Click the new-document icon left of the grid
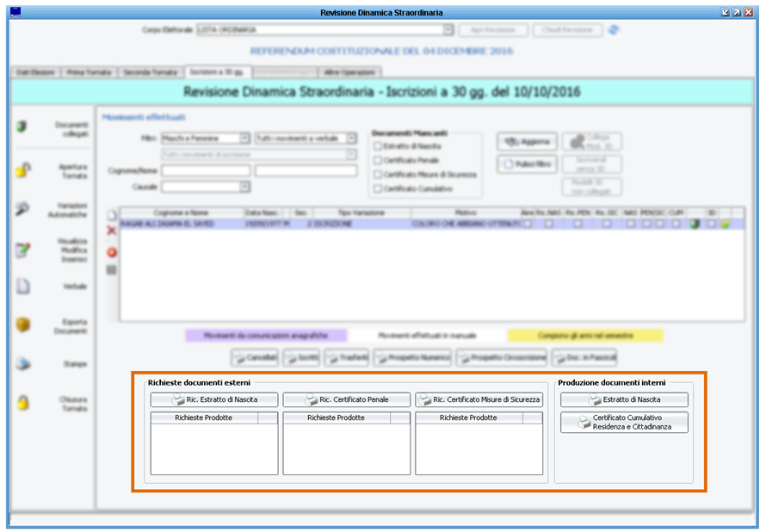 pyautogui.click(x=112, y=215)
